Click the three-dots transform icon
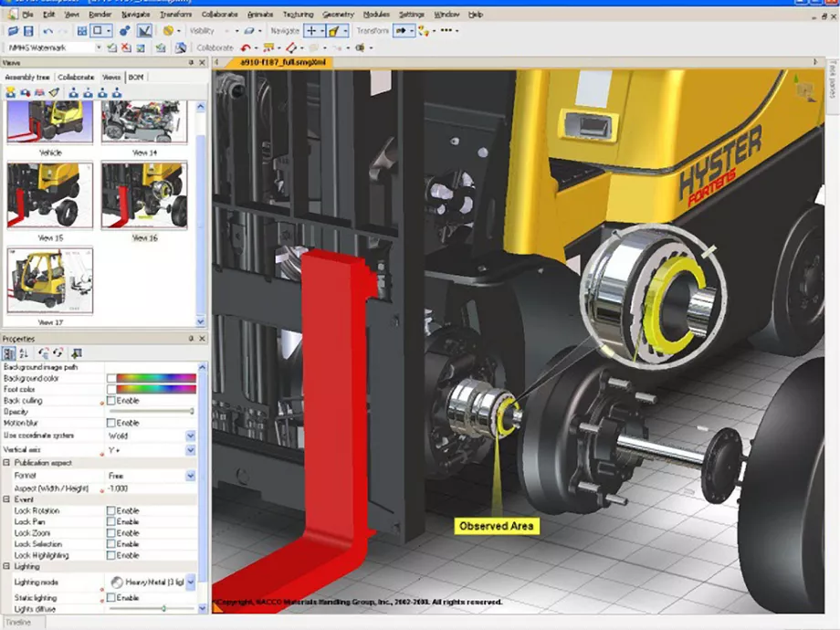 [x=446, y=30]
